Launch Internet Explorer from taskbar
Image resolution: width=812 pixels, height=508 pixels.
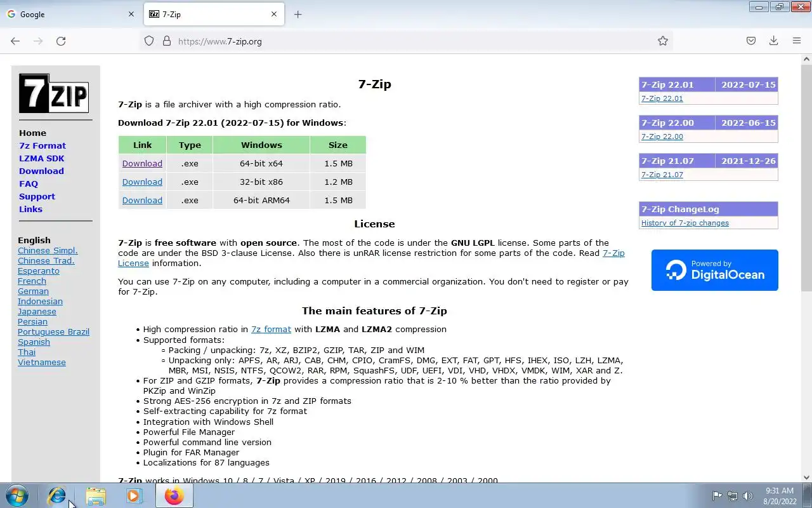pyautogui.click(x=57, y=495)
